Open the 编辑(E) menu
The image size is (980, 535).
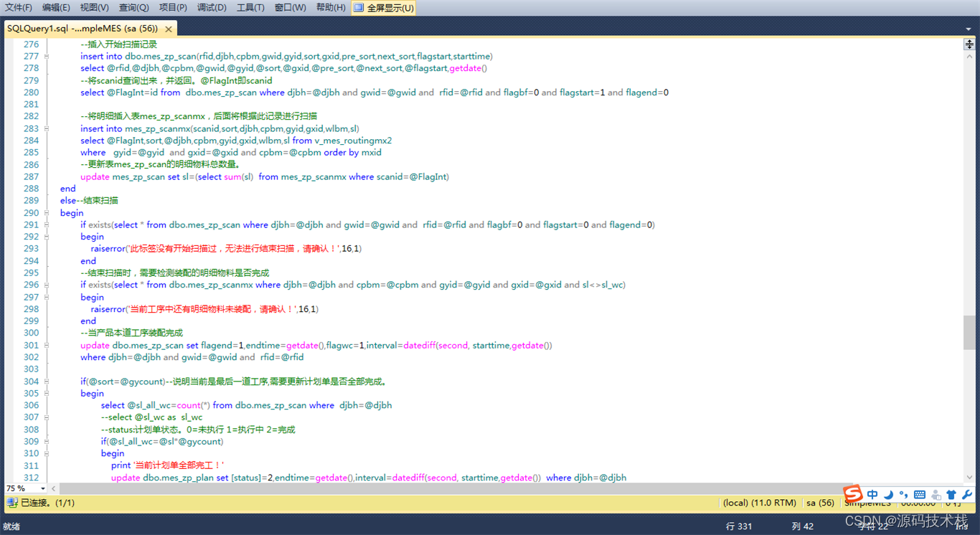[x=56, y=8]
